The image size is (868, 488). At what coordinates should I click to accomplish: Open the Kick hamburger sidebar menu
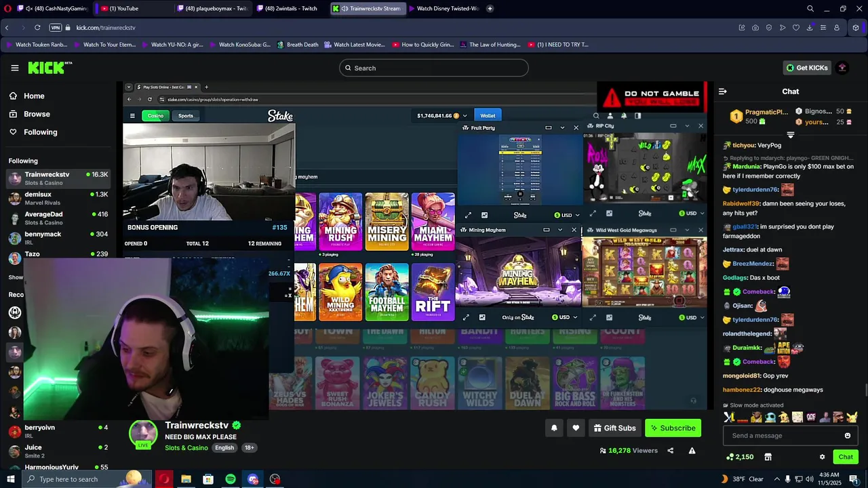[15, 68]
